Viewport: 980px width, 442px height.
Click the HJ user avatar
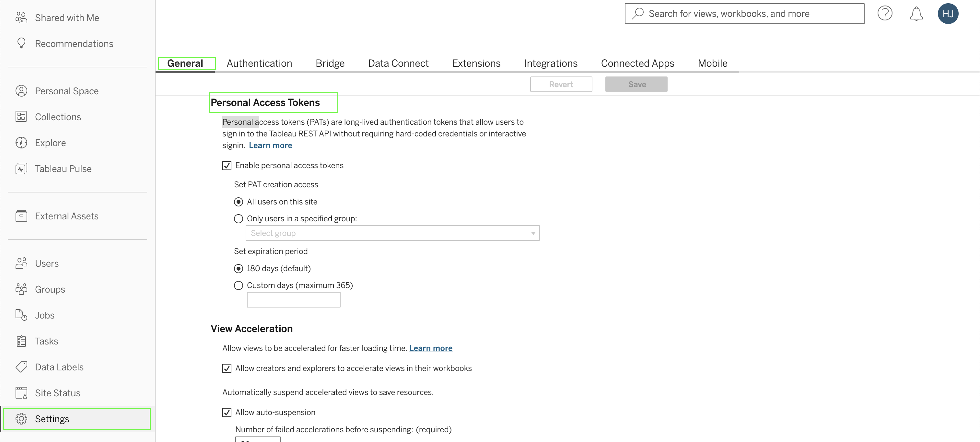pyautogui.click(x=947, y=14)
